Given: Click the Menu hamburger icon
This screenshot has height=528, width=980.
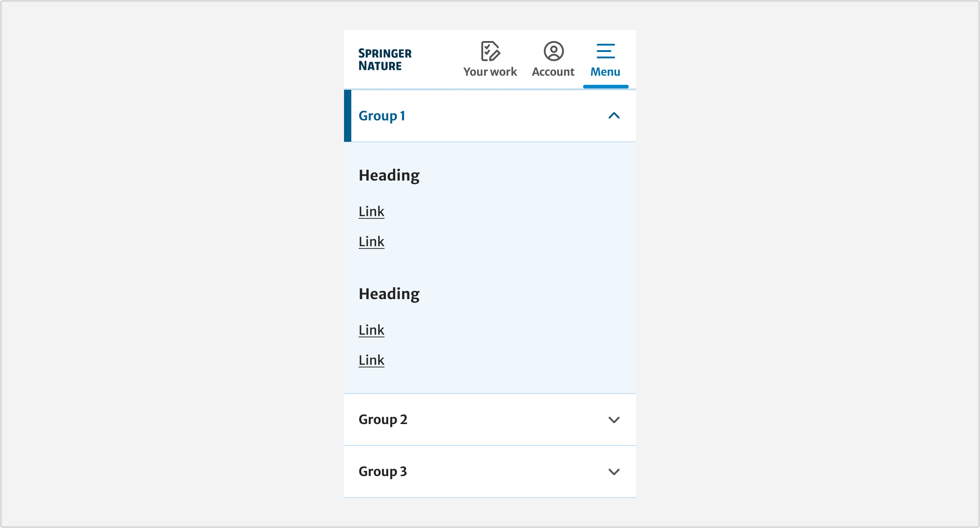Looking at the screenshot, I should pyautogui.click(x=605, y=51).
